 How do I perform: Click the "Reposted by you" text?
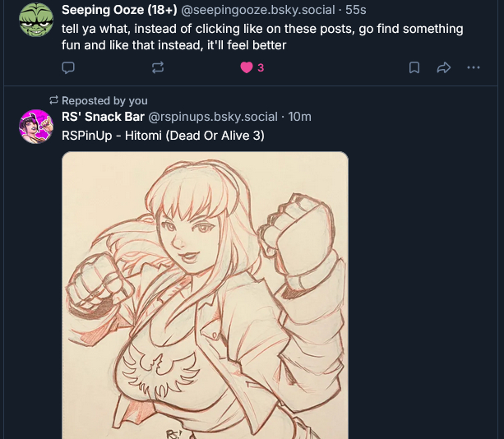(x=105, y=100)
